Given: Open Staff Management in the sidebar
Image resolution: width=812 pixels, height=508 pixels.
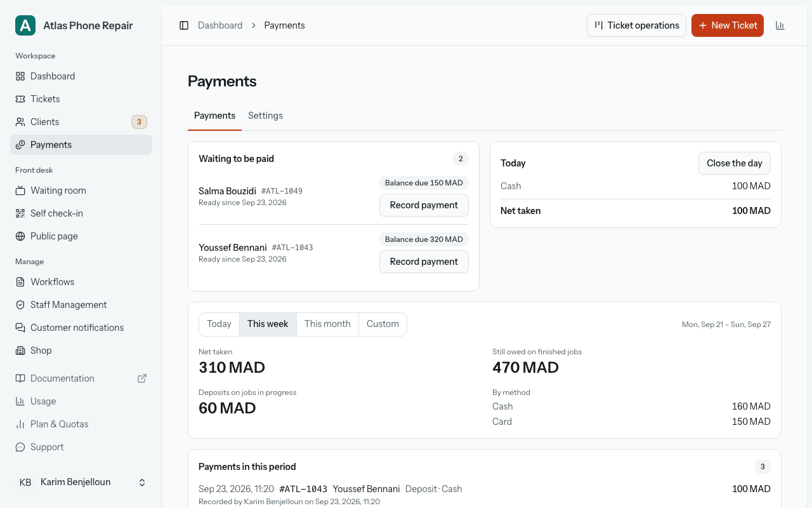Looking at the screenshot, I should click(x=81, y=305).
